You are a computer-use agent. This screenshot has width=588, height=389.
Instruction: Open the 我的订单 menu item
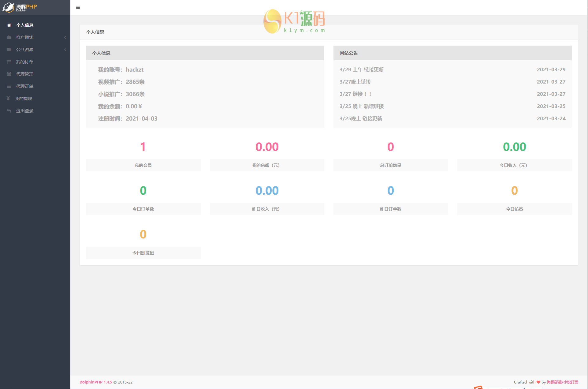tap(25, 62)
